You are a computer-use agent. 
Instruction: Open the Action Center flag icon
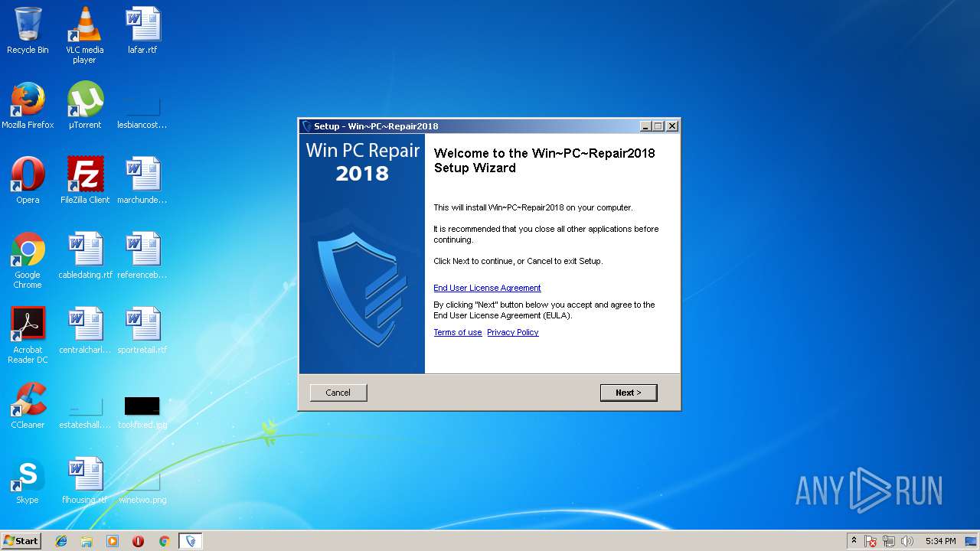pyautogui.click(x=871, y=541)
